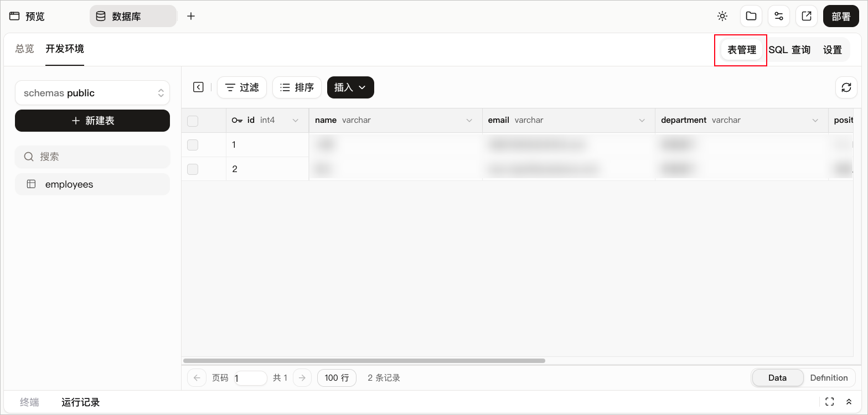
Task: Add a new tab with plus icon
Action: pyautogui.click(x=191, y=16)
